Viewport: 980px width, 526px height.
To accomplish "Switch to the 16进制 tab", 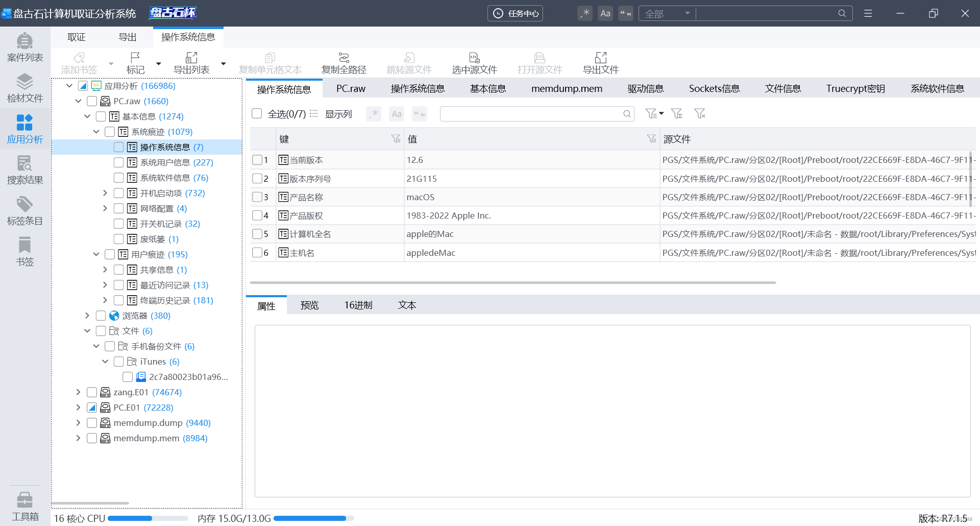I will click(x=358, y=305).
